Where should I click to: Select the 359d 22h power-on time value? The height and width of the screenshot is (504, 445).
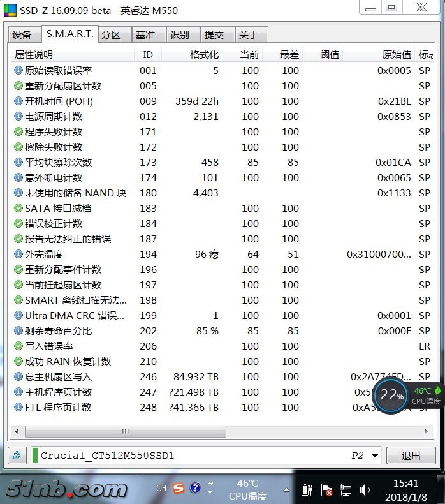tap(197, 101)
